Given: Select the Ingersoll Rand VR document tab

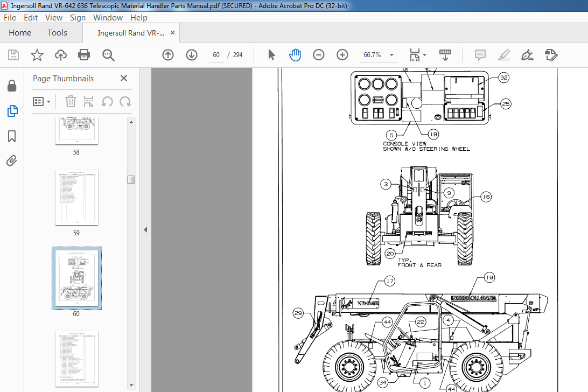Looking at the screenshot, I should pos(131,33).
